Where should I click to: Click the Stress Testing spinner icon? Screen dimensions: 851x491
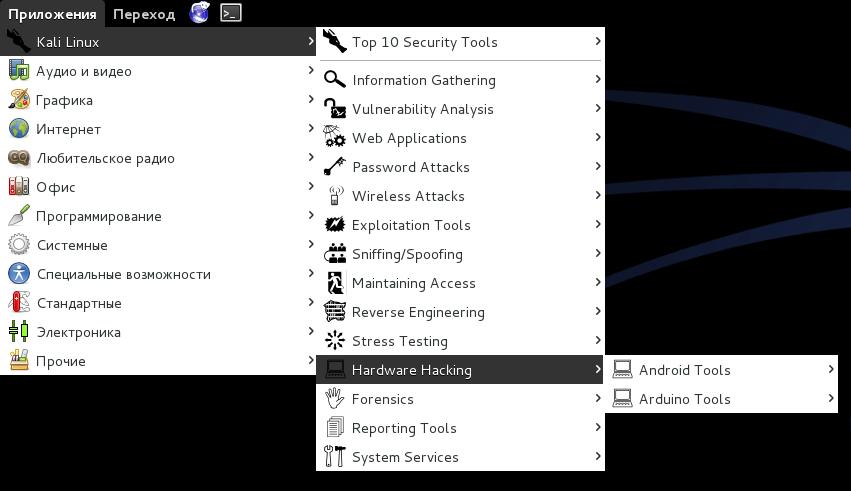tap(335, 341)
